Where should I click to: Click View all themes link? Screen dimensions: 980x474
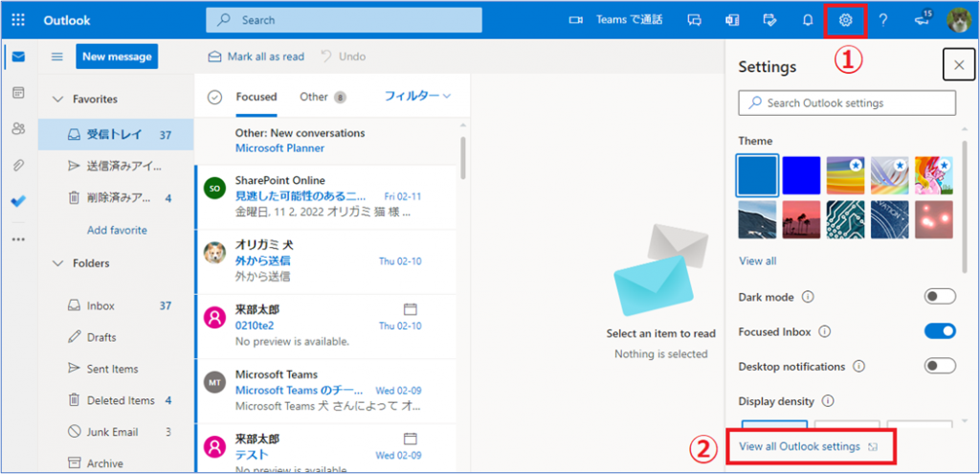coord(758,260)
